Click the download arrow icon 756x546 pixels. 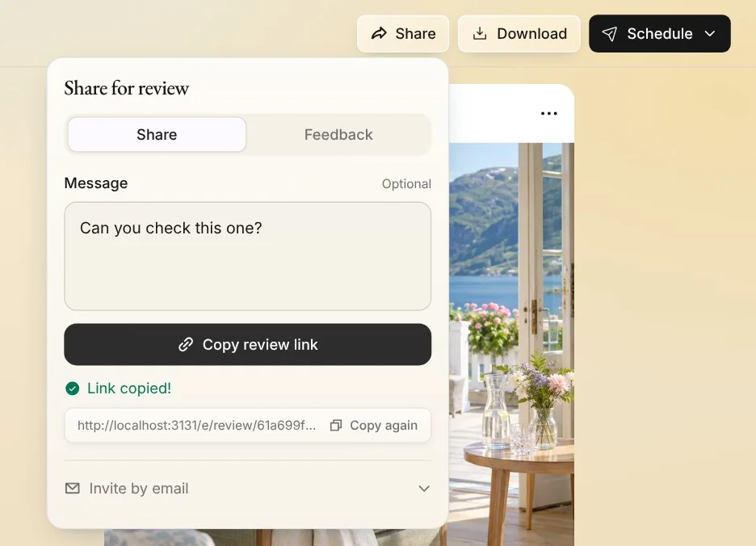[480, 33]
